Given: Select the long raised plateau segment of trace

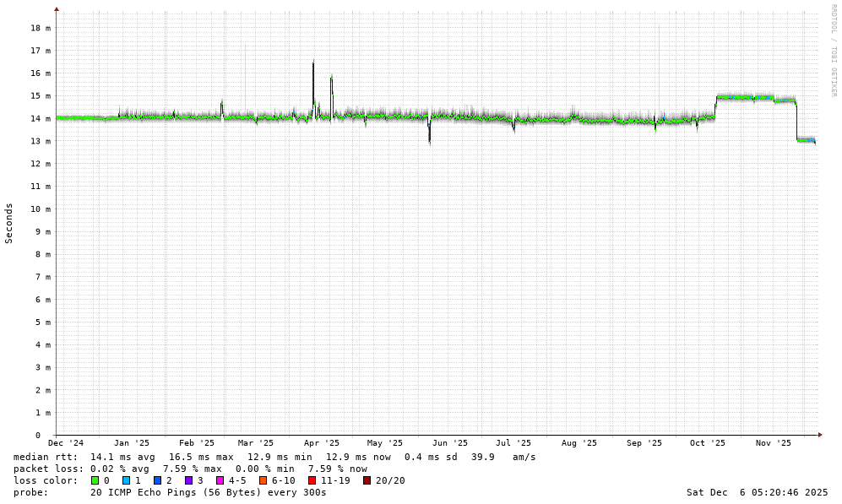Looking at the screenshot, I should [745, 97].
